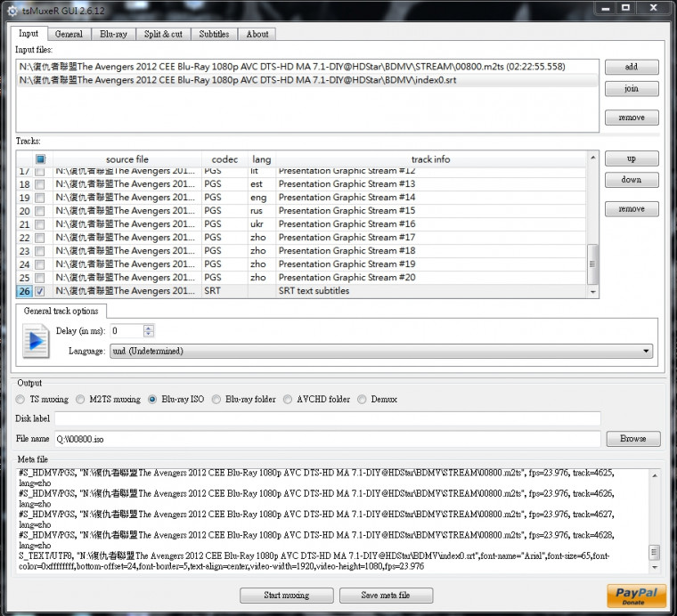Click the add input file button

pos(632,67)
